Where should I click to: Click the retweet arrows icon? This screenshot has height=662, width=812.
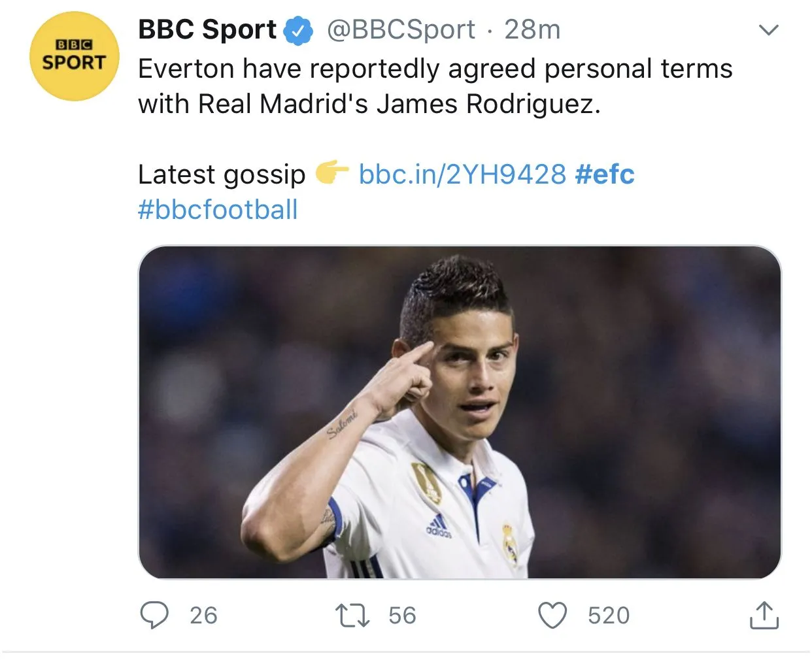tap(352, 615)
